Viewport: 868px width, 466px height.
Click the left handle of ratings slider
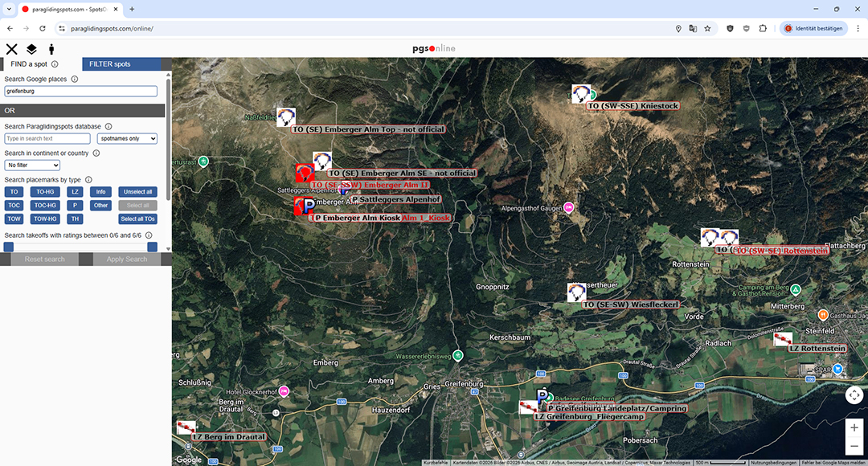pos(9,247)
